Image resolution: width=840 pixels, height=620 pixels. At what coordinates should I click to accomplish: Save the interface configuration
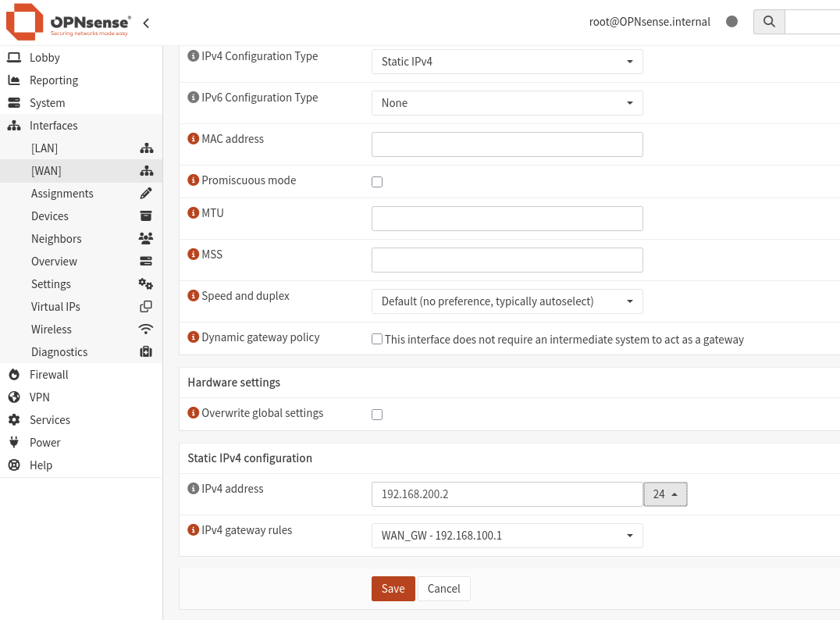[393, 589]
